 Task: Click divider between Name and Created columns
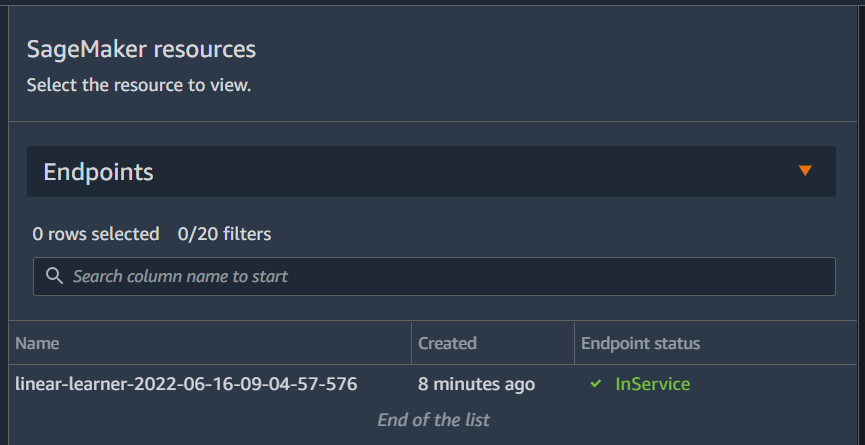click(412, 343)
